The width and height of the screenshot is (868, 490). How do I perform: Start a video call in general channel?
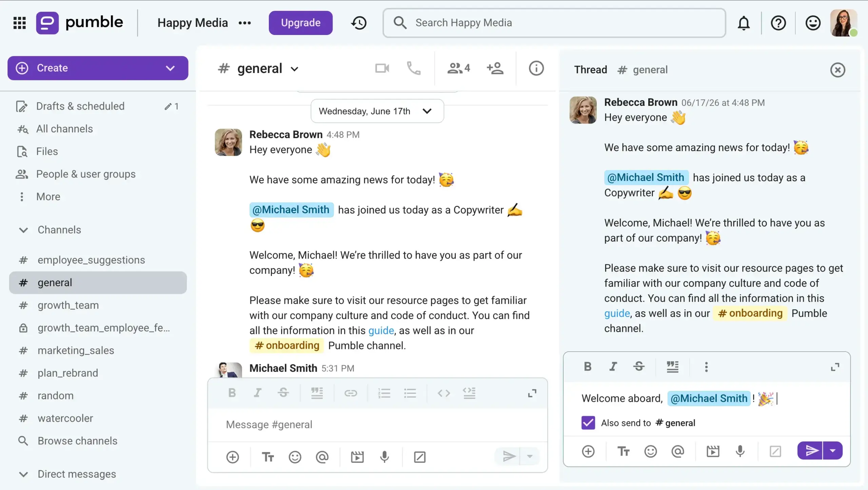(x=382, y=69)
